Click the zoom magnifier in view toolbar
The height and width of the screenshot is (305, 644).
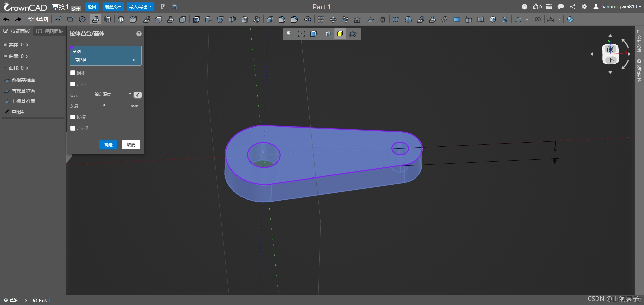pos(289,34)
